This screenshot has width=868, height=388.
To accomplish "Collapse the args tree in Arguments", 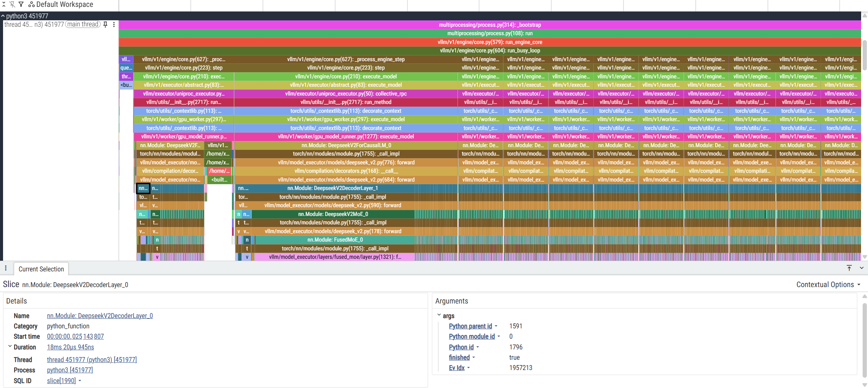I will (x=439, y=315).
